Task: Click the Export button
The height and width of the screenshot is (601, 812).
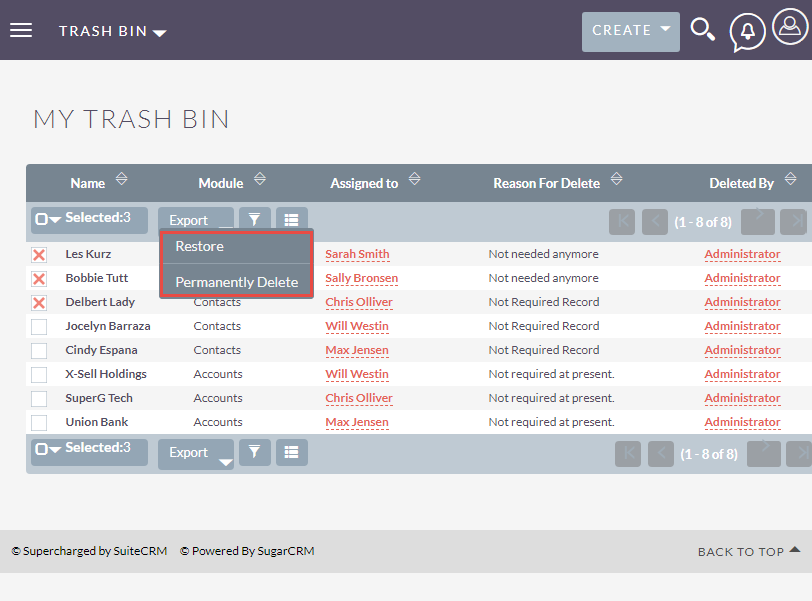Action: pyautogui.click(x=188, y=218)
